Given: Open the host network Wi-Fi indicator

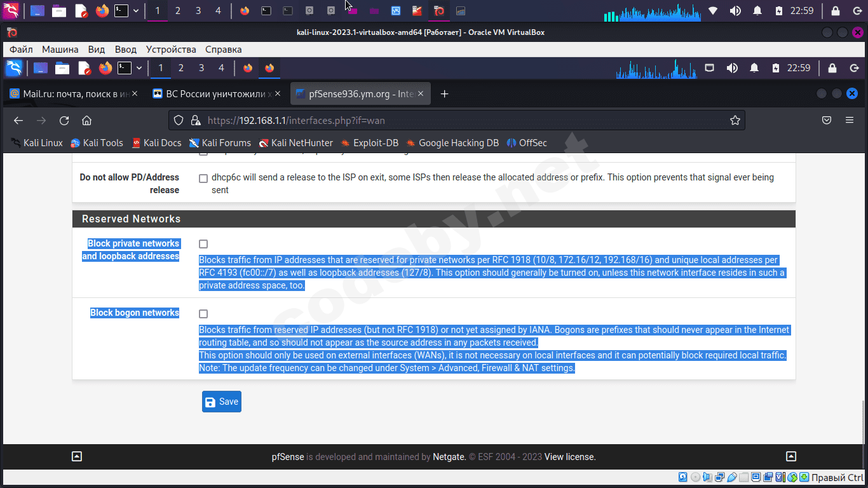Looking at the screenshot, I should [713, 11].
